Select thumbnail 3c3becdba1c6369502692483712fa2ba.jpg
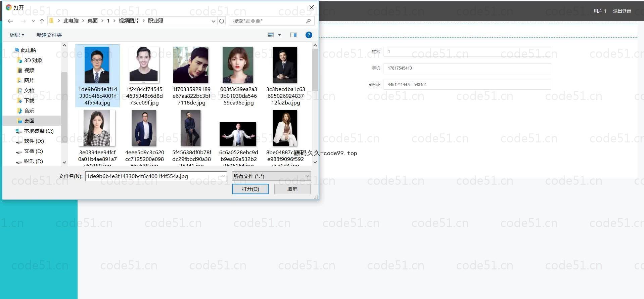This screenshot has height=299, width=644. 285,76
